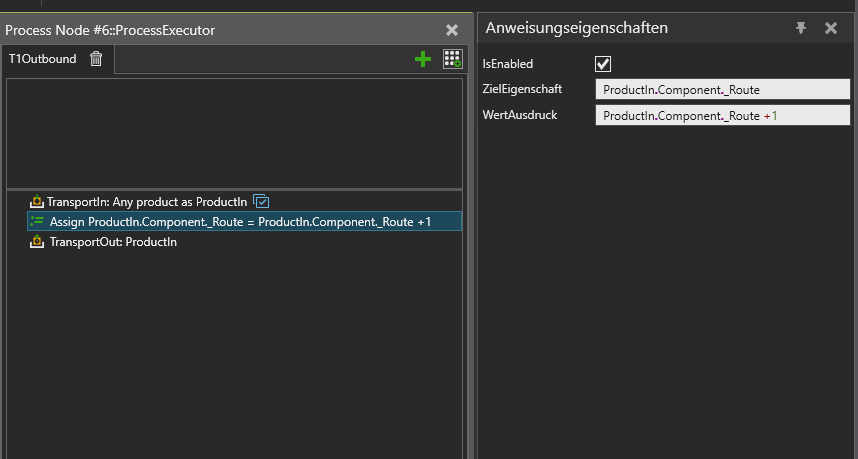Delete the T1Outbound routine with trash icon

coord(96,59)
